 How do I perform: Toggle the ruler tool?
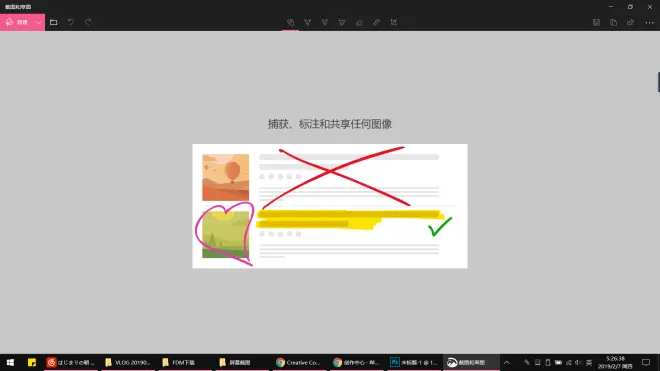376,22
